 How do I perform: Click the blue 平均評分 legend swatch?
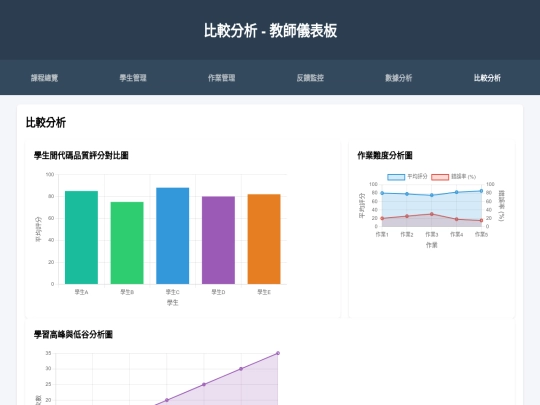(x=396, y=177)
